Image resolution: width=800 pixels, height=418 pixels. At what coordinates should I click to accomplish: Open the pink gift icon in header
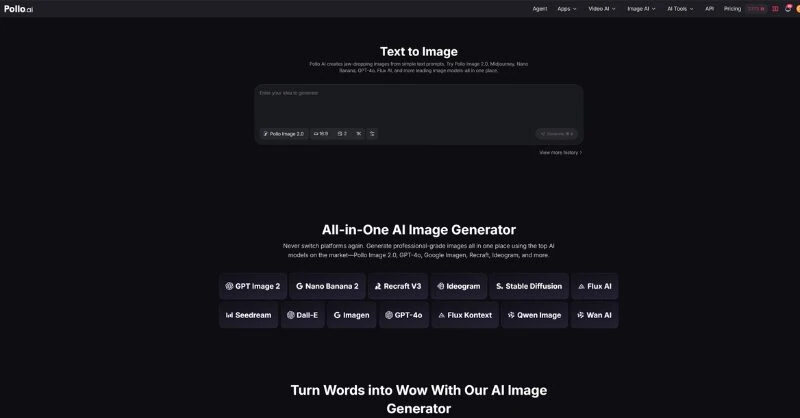[x=775, y=9]
